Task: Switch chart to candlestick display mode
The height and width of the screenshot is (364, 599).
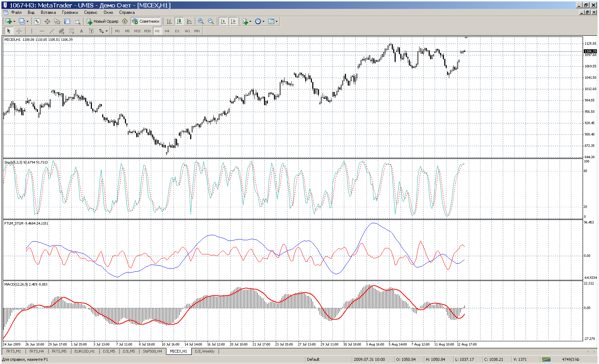Action: click(x=179, y=21)
